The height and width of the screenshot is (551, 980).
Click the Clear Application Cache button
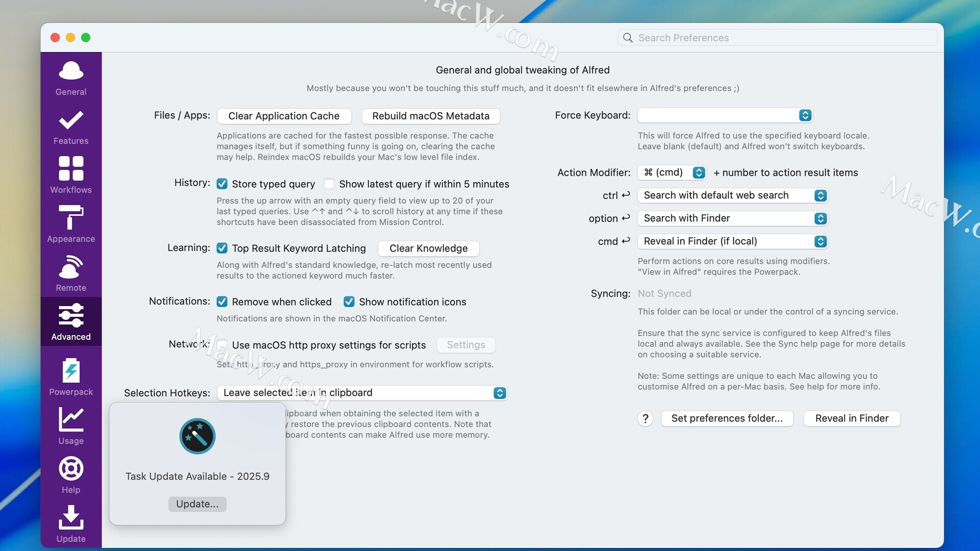click(x=284, y=116)
